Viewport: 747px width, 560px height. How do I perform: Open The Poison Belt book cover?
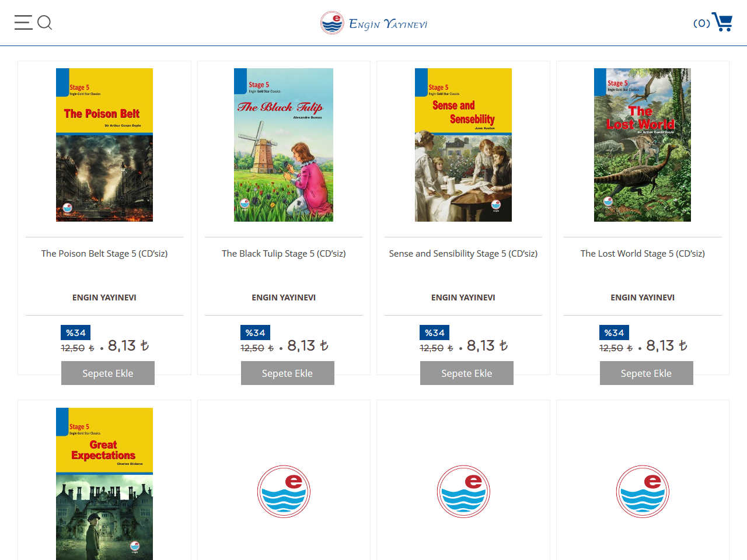point(104,145)
